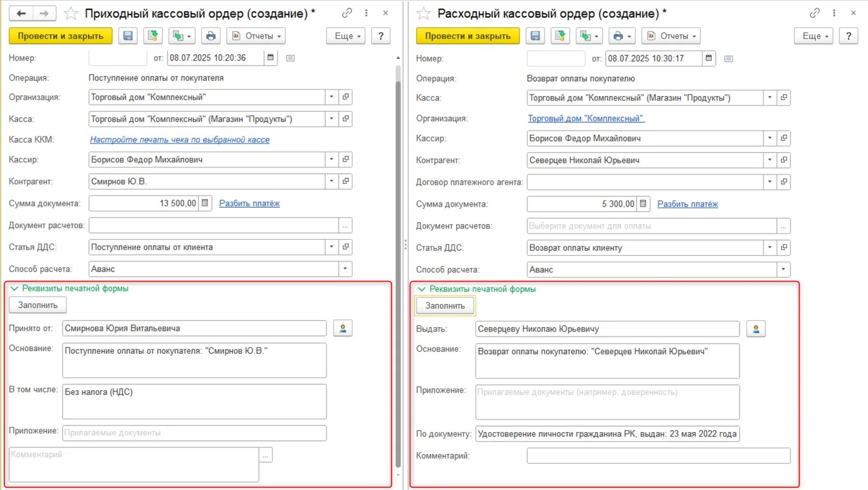The height and width of the screenshot is (490, 868).
Task: Expand Кассир dropdown in Расходный кассовый ордер
Action: [x=770, y=138]
